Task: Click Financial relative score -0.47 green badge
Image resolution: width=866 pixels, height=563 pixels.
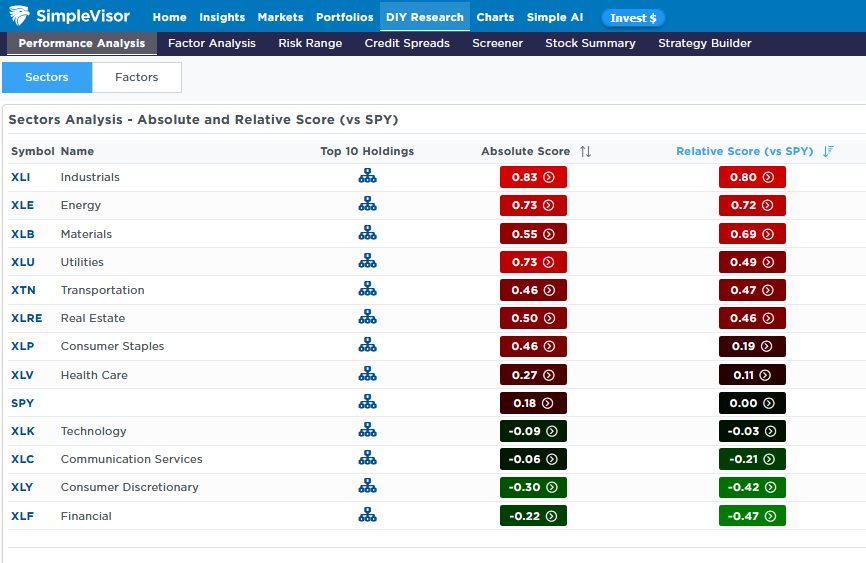Action: click(751, 516)
